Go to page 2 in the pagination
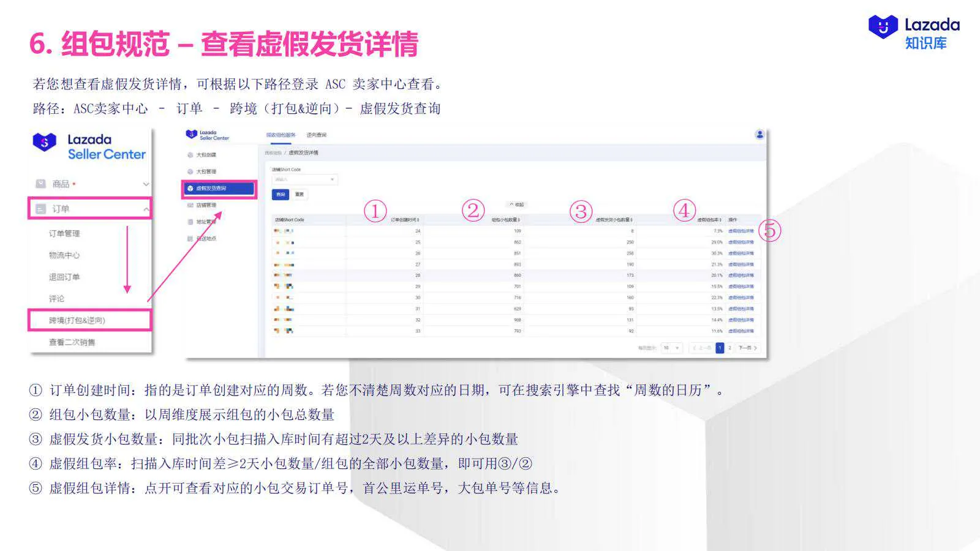Screen dimensions: 980x551 (731, 348)
